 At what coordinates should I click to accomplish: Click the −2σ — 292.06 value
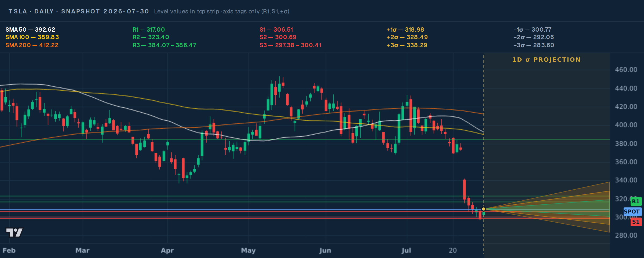pos(534,37)
